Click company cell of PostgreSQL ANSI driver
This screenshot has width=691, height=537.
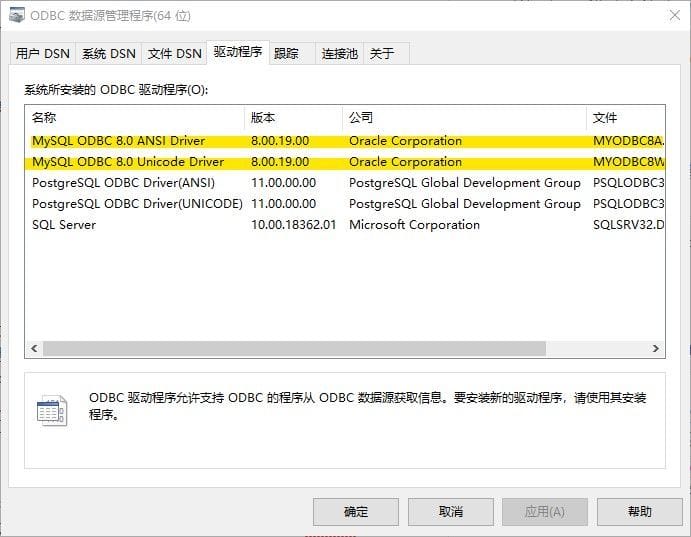click(x=464, y=183)
